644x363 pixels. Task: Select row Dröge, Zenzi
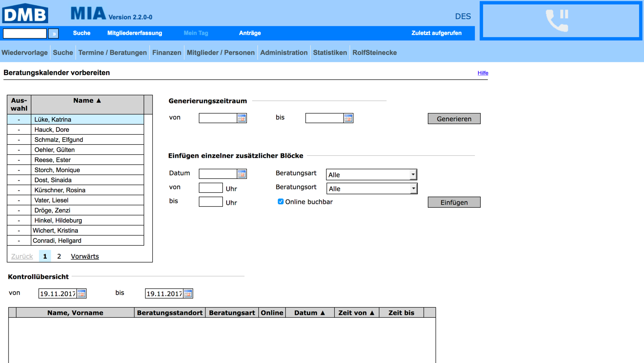click(75, 210)
